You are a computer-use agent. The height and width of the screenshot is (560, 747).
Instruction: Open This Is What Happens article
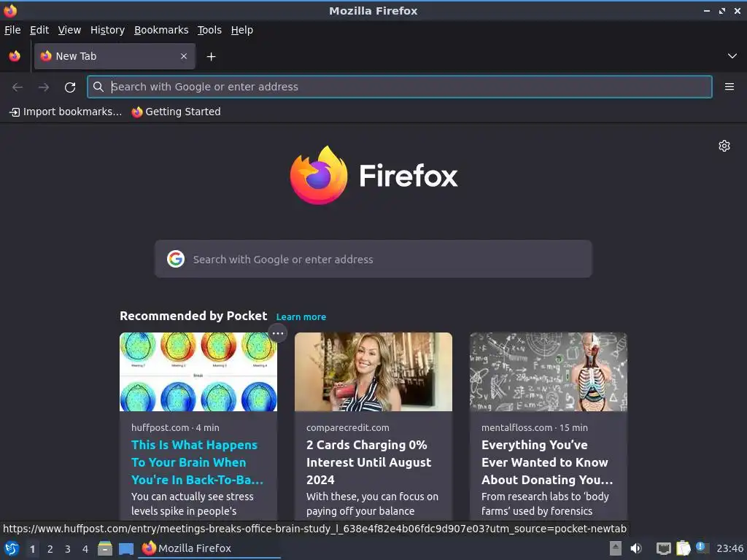coord(197,462)
